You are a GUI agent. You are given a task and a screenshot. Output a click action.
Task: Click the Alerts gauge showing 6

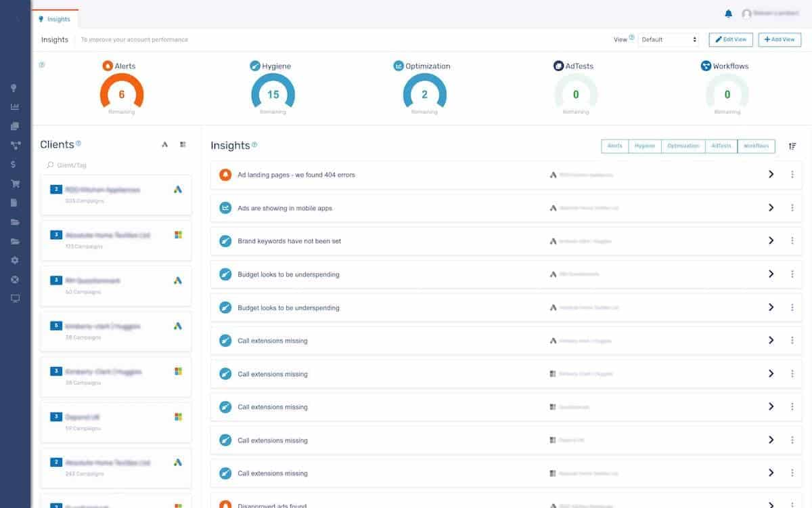[x=122, y=94]
